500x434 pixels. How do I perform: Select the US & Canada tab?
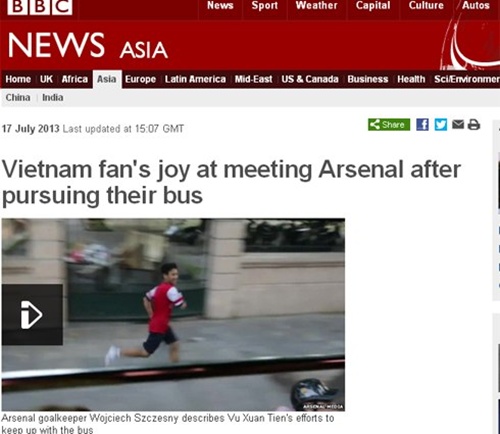310,79
